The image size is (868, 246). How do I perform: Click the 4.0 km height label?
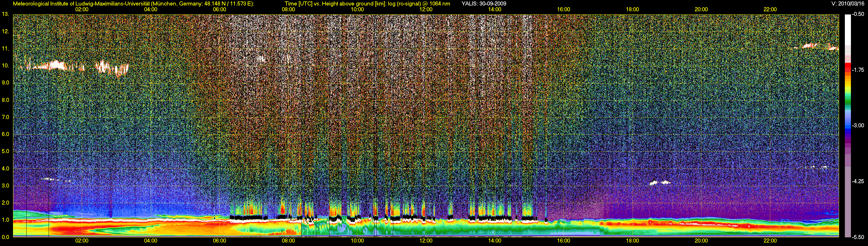pyautogui.click(x=5, y=168)
